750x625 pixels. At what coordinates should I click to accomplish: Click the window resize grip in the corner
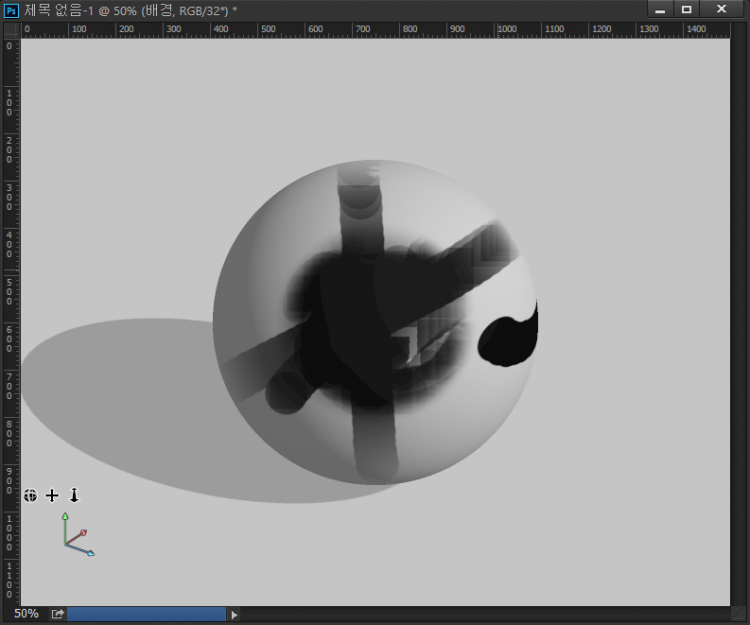[740, 614]
